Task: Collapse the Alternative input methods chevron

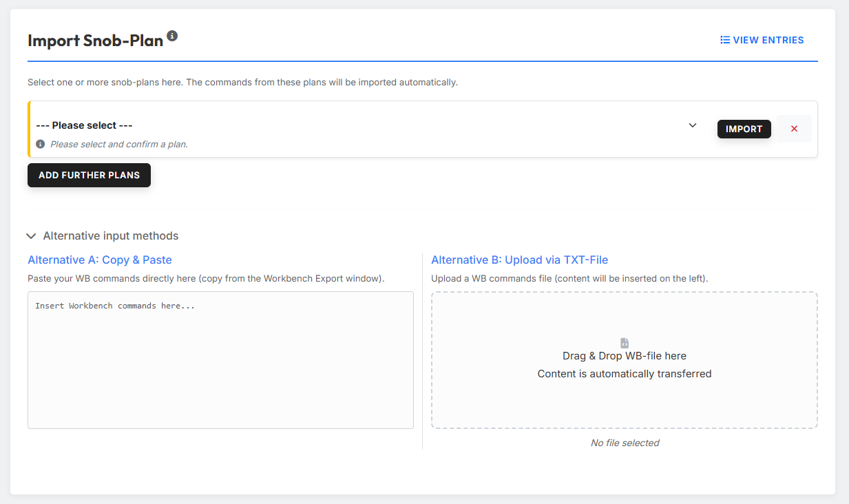Action: tap(31, 236)
